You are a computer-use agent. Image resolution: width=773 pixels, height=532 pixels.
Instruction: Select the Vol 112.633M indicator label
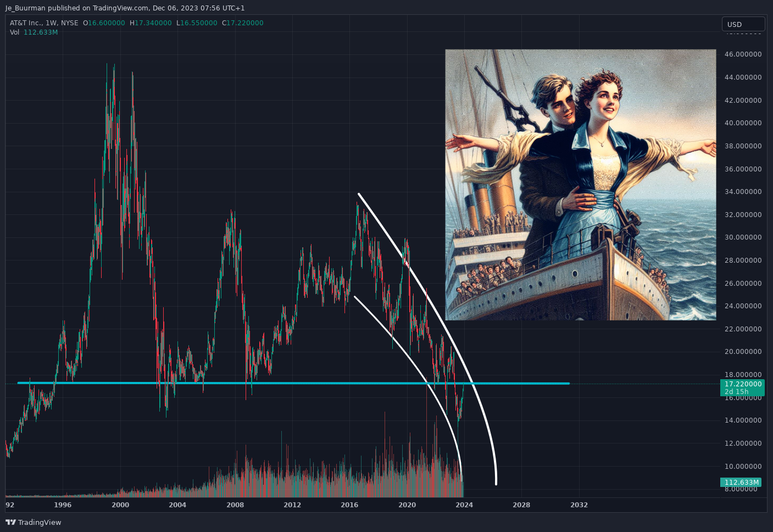[34, 32]
